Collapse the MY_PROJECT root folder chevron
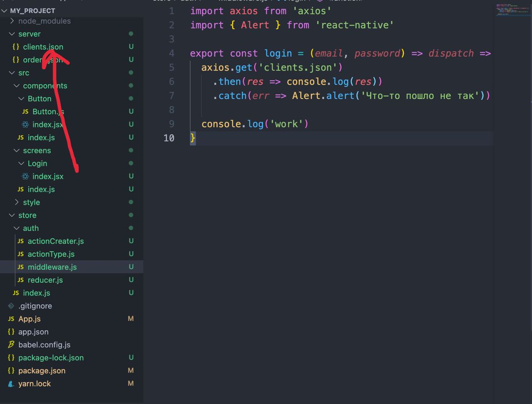This screenshot has height=404, width=532. [4, 11]
